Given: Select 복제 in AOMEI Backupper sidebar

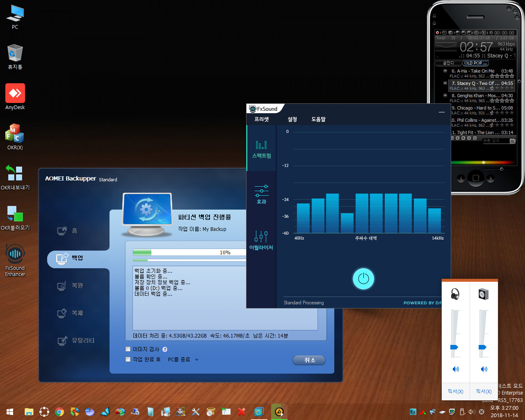Looking at the screenshot, I should pos(70,313).
